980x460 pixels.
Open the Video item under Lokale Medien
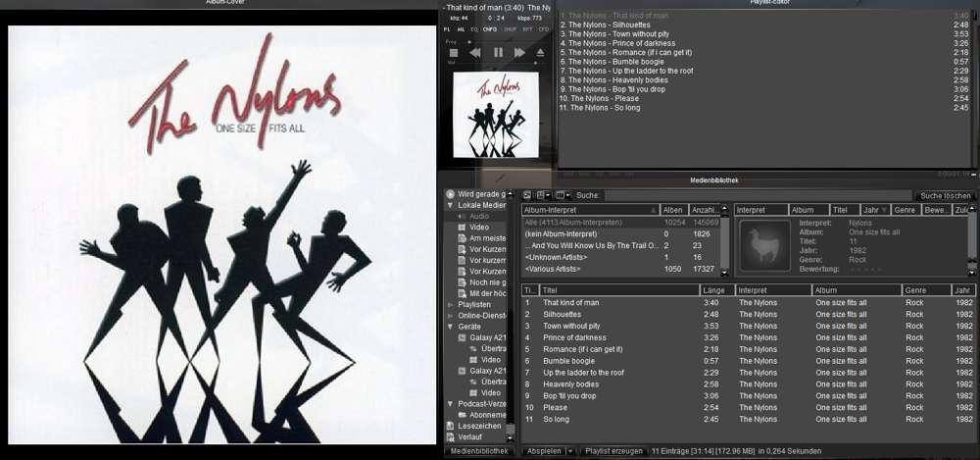pos(478,228)
